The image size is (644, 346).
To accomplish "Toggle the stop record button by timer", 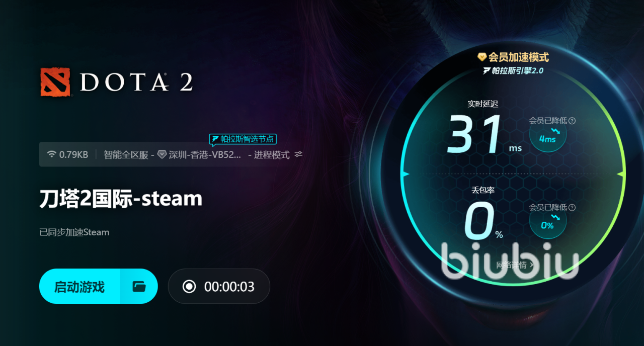I will coord(189,287).
